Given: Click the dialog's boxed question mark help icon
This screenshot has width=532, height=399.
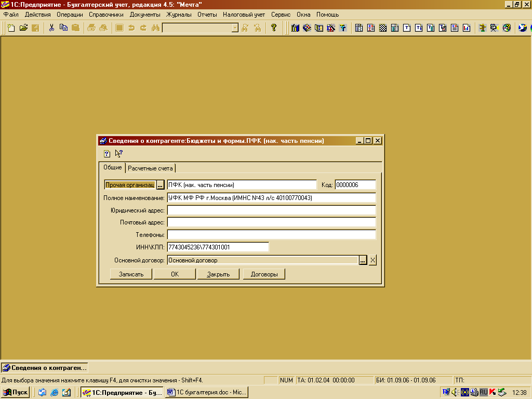Looking at the screenshot, I should 107,154.
